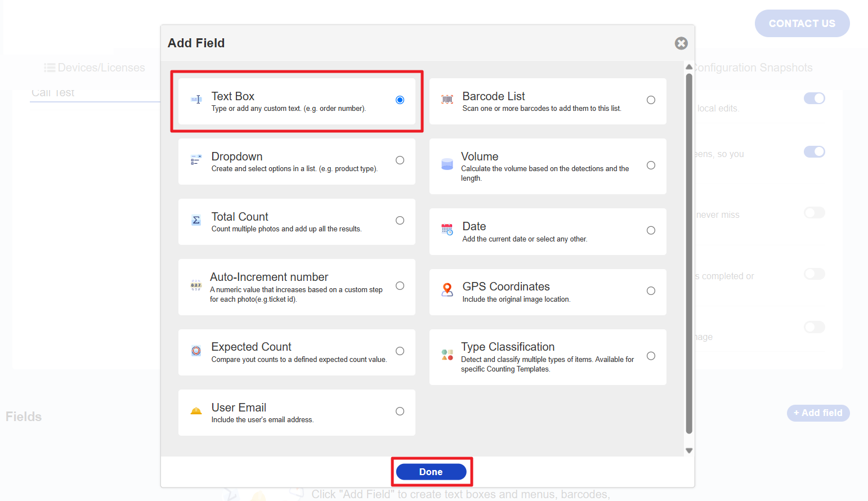Viewport: 868px width, 501px height.
Task: Click the Volume cylinder icon
Action: [x=447, y=164]
